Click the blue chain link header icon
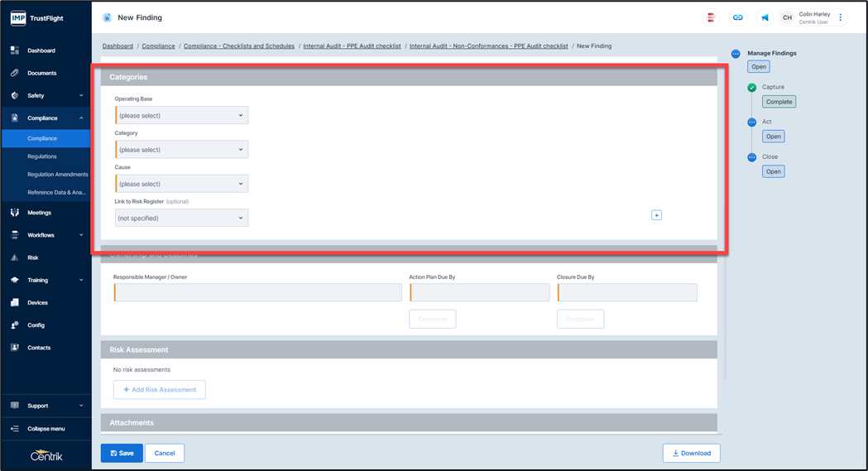Viewport: 868px width, 471px height. [738, 17]
